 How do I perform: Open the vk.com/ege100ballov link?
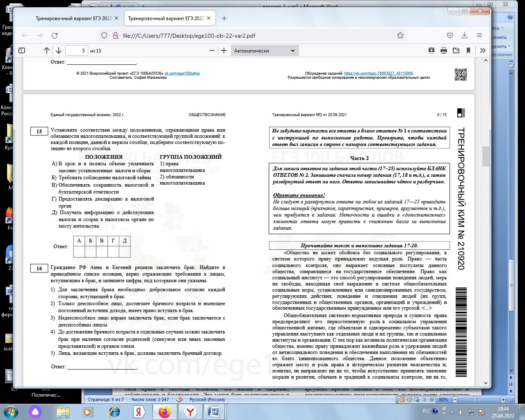pos(182,73)
